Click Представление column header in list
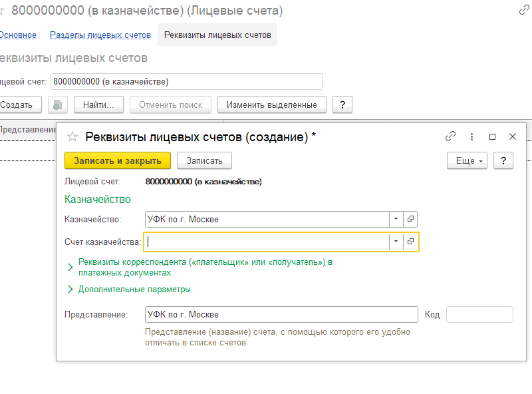 [28, 129]
